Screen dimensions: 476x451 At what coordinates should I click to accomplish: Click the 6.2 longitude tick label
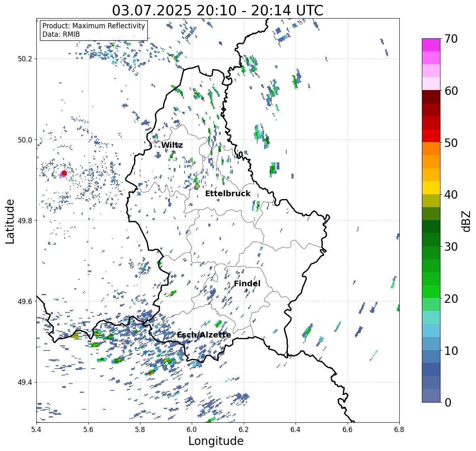tap(244, 430)
